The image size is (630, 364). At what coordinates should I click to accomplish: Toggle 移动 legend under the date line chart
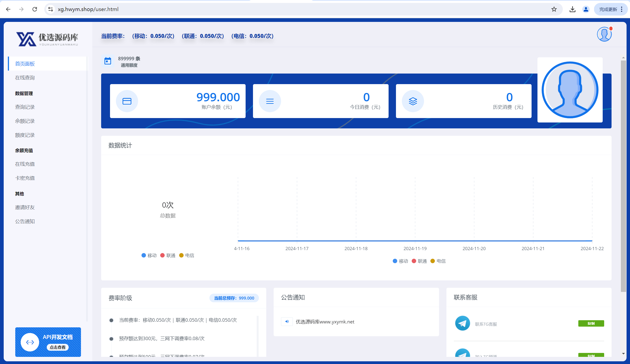[400, 261]
